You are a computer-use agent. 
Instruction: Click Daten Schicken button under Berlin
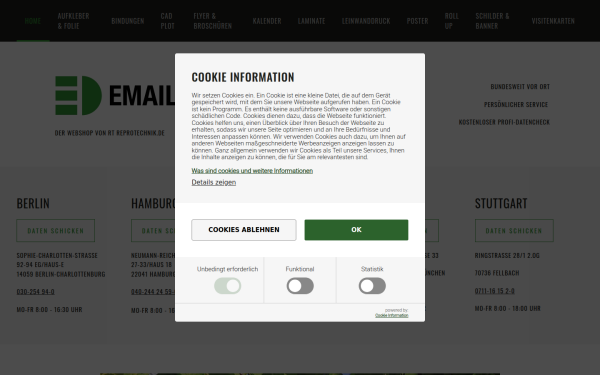[x=55, y=230]
